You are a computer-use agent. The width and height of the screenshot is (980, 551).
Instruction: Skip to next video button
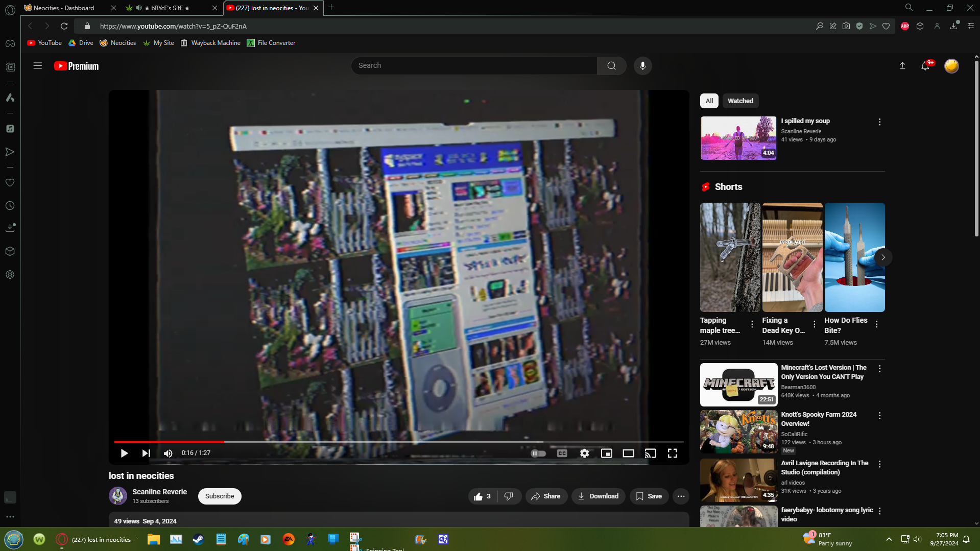(x=146, y=453)
